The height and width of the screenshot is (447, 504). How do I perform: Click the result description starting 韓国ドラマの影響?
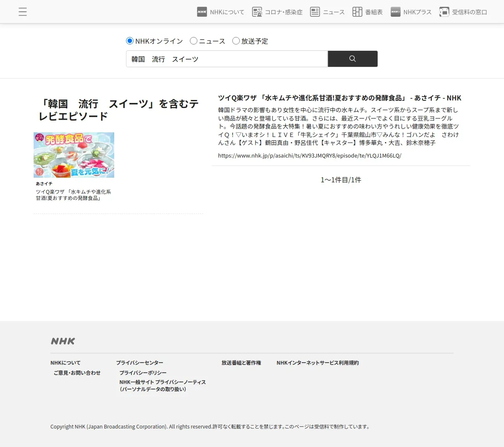coord(339,126)
